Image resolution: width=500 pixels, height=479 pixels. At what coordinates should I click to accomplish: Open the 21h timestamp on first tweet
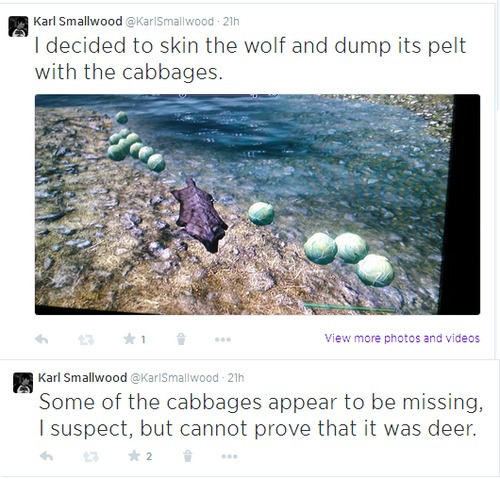pyautogui.click(x=231, y=22)
